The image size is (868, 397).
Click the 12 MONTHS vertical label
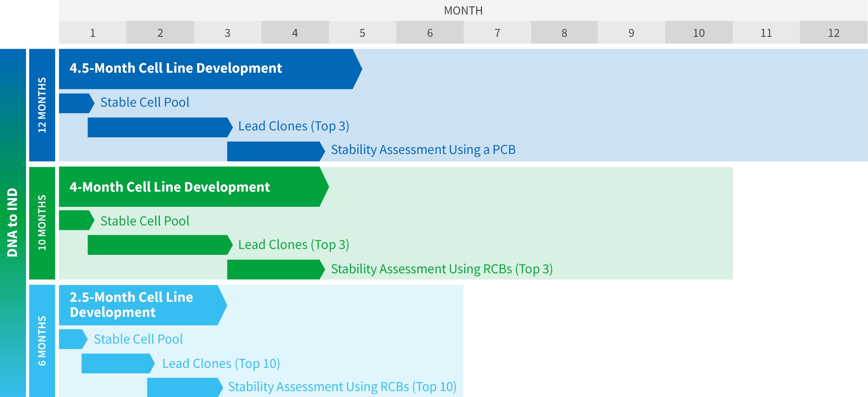click(42, 105)
